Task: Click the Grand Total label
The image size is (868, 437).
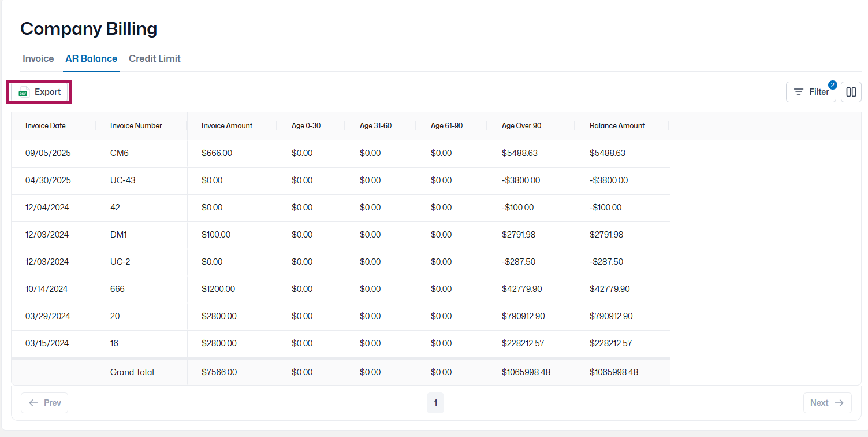Action: coord(132,372)
